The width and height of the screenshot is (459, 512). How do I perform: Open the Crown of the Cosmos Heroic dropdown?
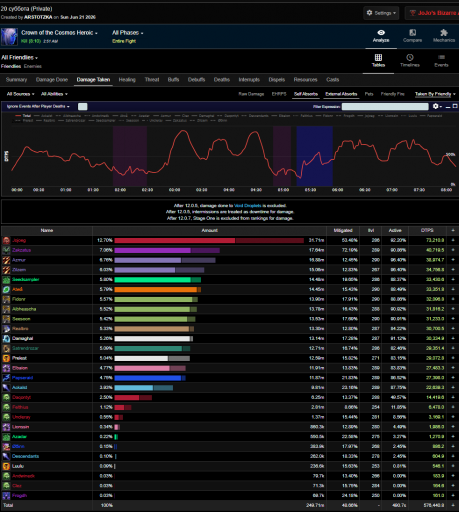click(59, 33)
